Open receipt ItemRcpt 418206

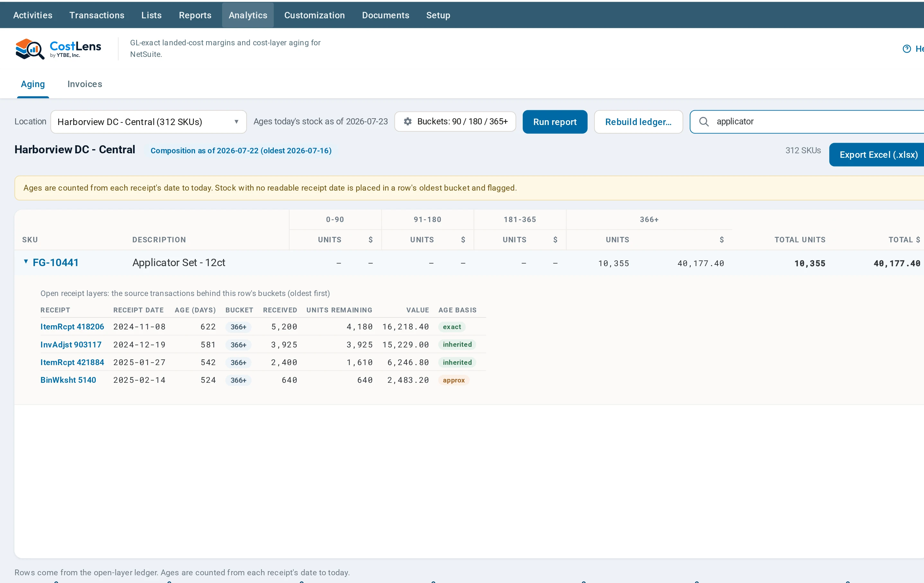click(x=72, y=327)
